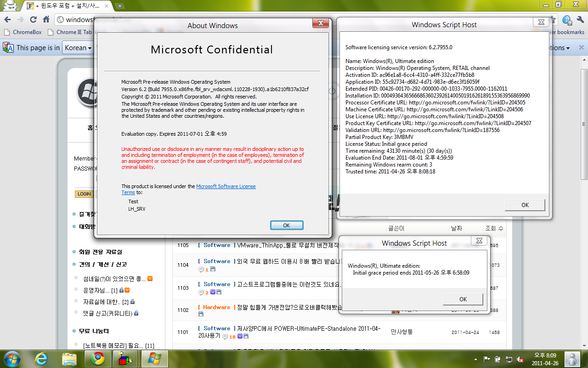Image resolution: width=588 pixels, height=368 pixels.
Task: Close the large Windows Script Host dialog
Action: point(542,23)
